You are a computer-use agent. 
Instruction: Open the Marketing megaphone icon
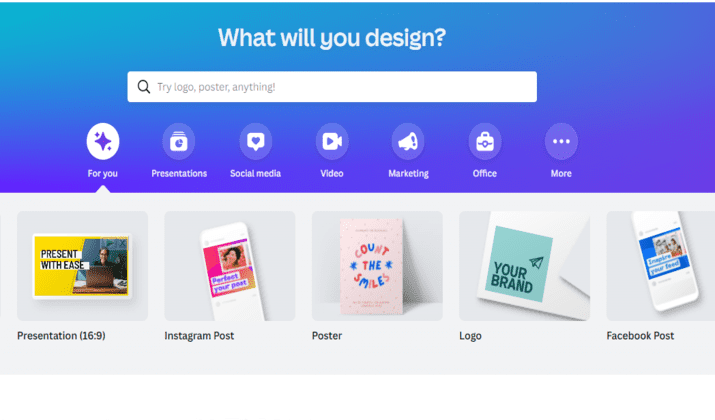tap(408, 141)
